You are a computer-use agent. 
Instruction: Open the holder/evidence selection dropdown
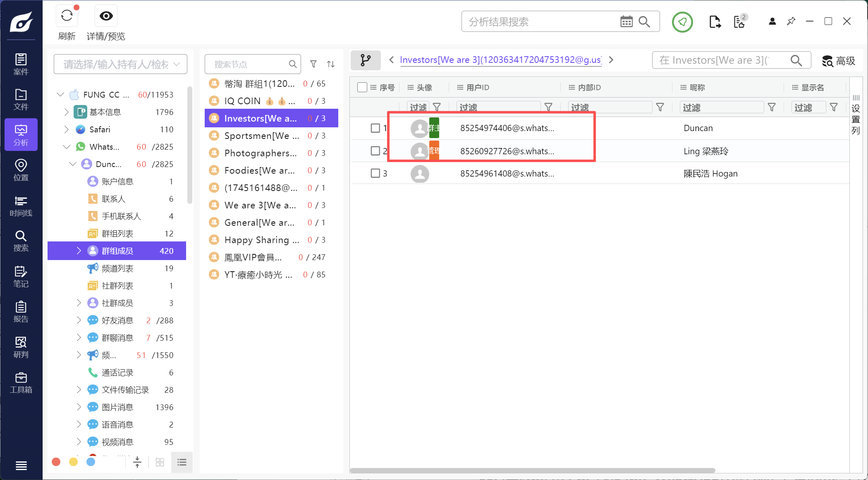point(120,64)
